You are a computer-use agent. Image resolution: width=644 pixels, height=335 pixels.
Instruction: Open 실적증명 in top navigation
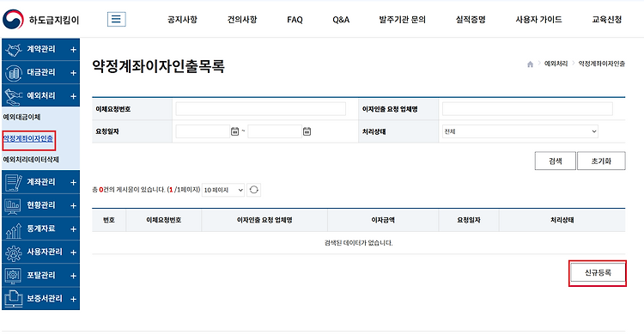click(471, 19)
